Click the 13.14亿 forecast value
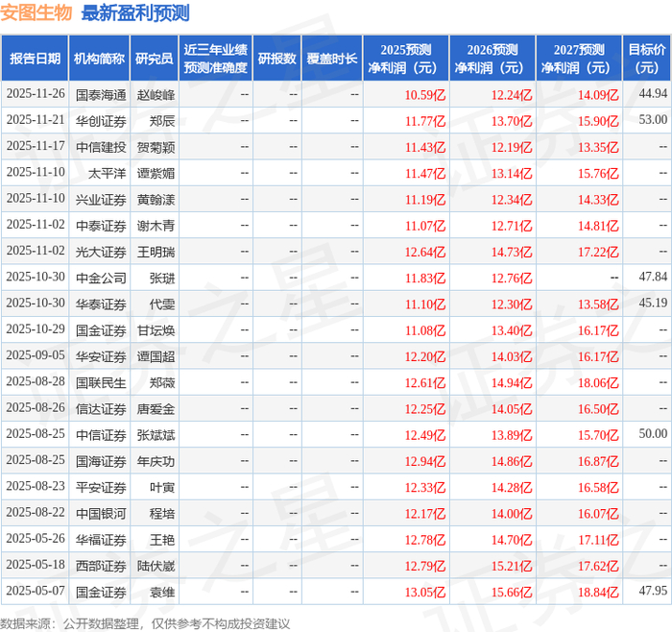672x632 pixels. 512,173
